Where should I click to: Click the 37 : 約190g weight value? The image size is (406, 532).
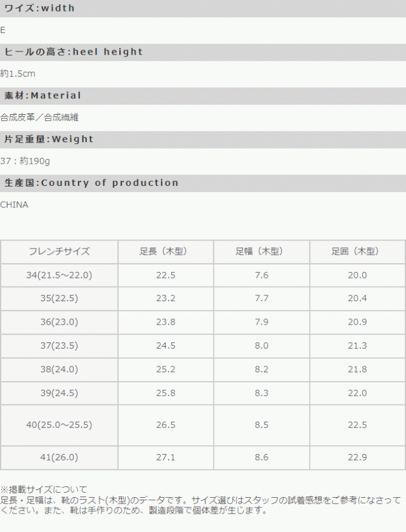[x=26, y=161]
